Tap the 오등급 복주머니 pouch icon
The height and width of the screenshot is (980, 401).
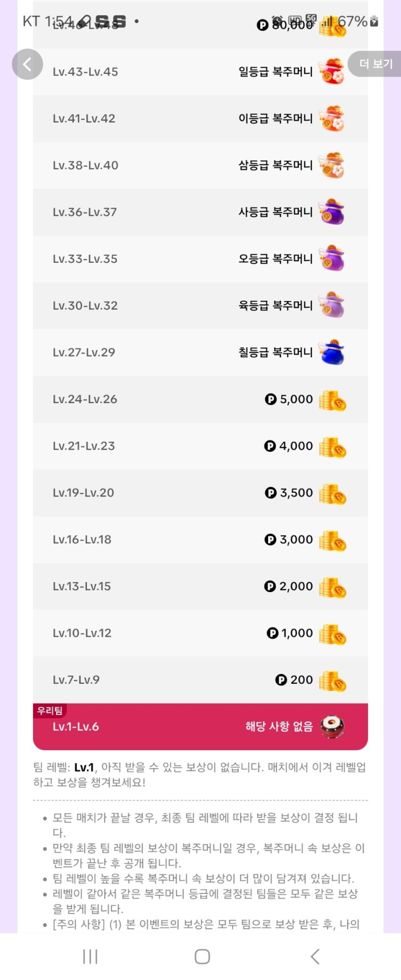pos(331,259)
